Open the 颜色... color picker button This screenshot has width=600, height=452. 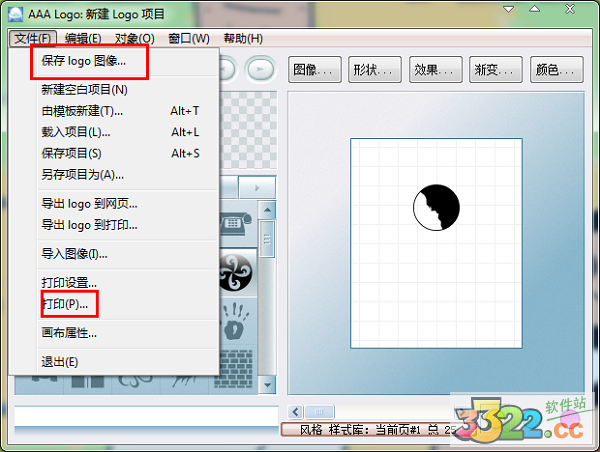[558, 70]
